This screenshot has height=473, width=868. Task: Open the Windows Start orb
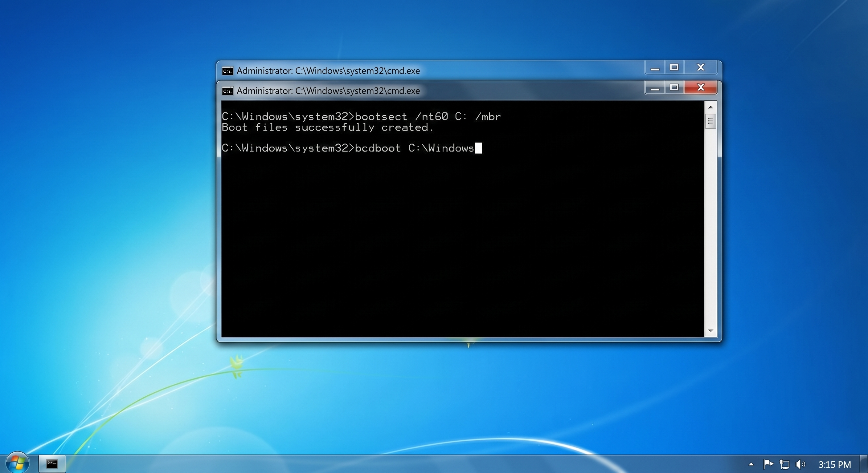click(18, 463)
